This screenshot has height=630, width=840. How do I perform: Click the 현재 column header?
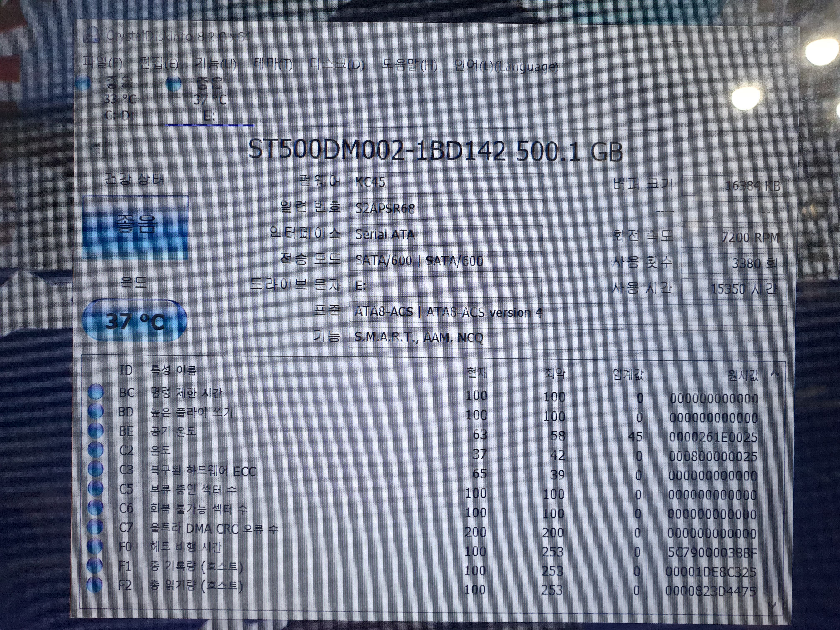(x=477, y=373)
